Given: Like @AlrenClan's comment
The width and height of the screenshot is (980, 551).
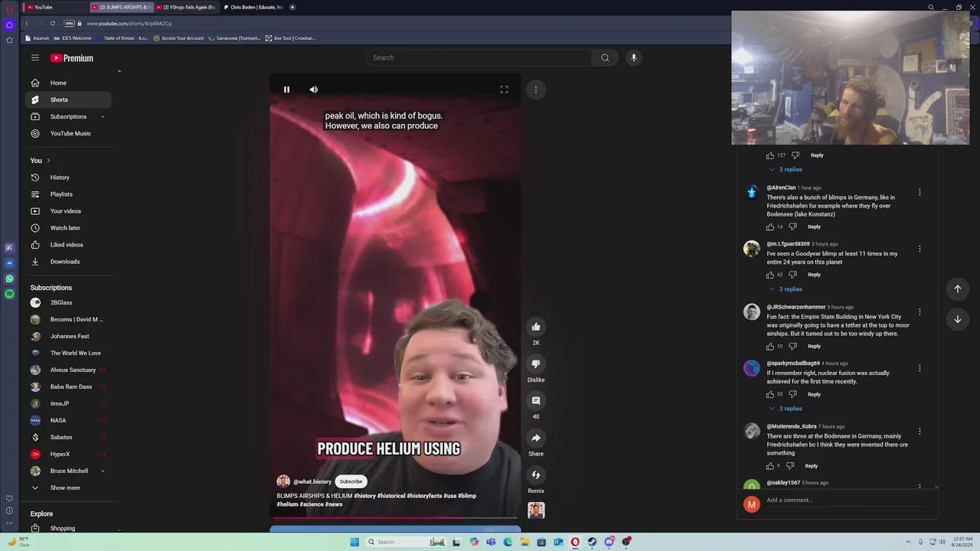Looking at the screenshot, I should point(770,227).
